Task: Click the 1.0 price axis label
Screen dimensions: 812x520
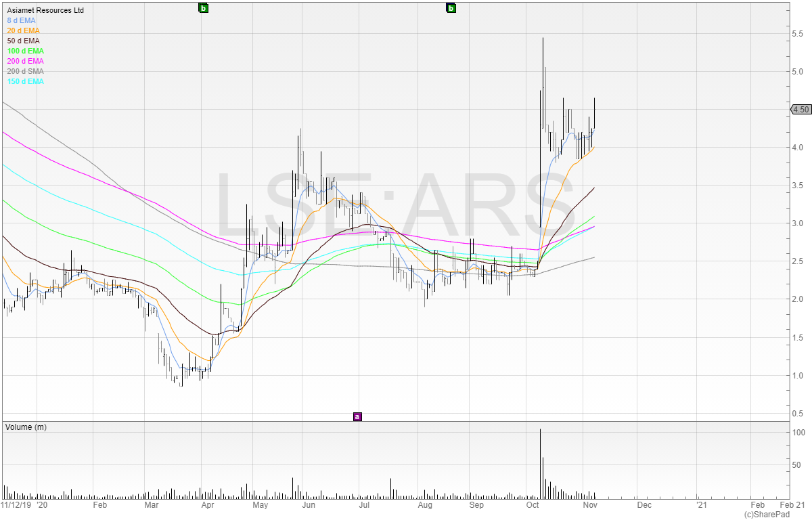Action: click(797, 375)
